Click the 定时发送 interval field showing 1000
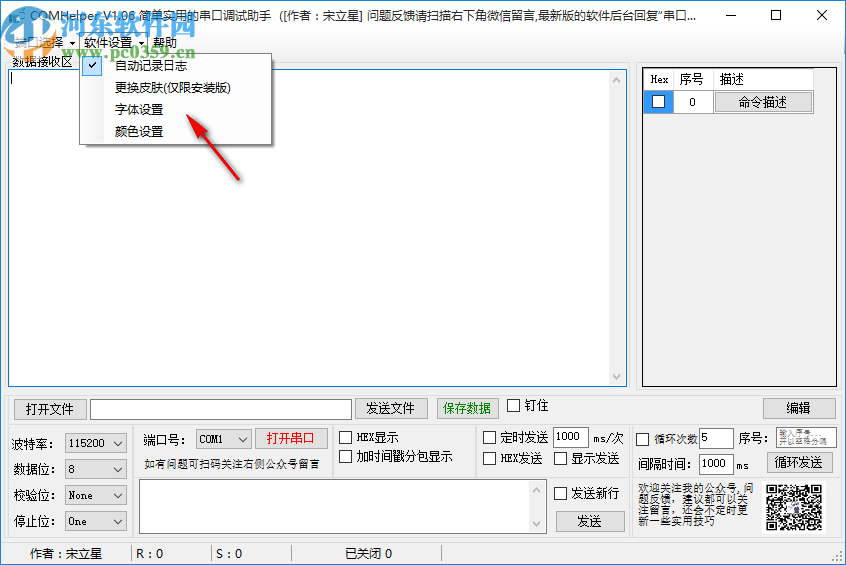846x565 pixels. coord(571,437)
